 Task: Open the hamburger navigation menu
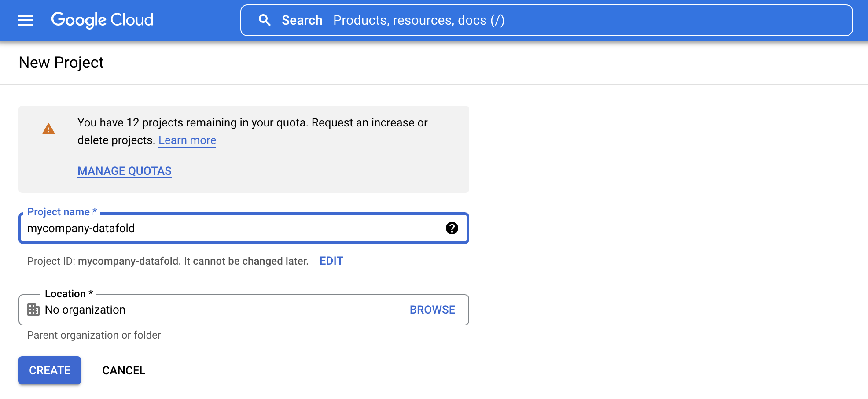(x=26, y=20)
